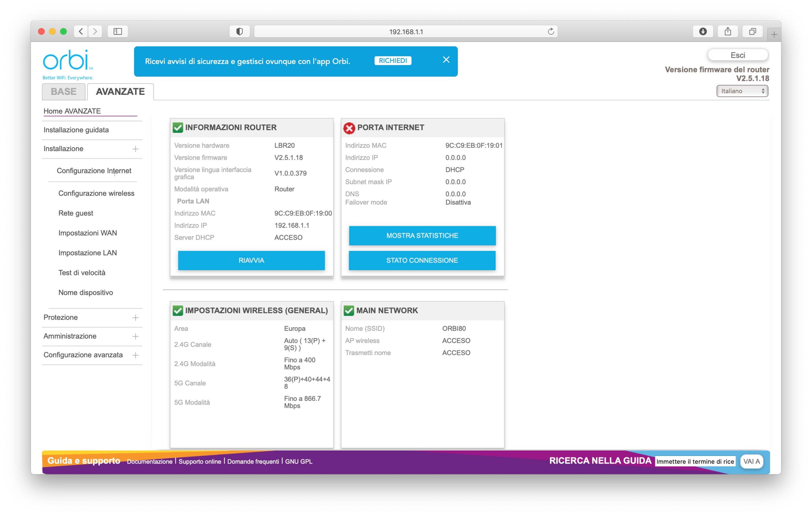
Task: Click the share icon in toolbar
Action: click(x=728, y=31)
